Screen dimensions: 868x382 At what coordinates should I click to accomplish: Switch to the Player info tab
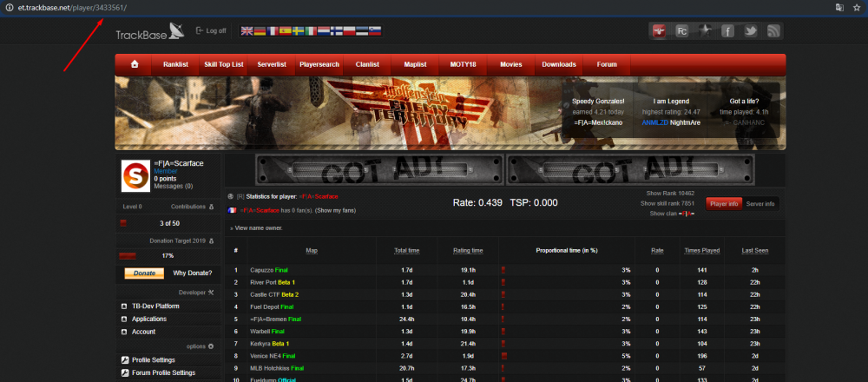click(x=724, y=204)
